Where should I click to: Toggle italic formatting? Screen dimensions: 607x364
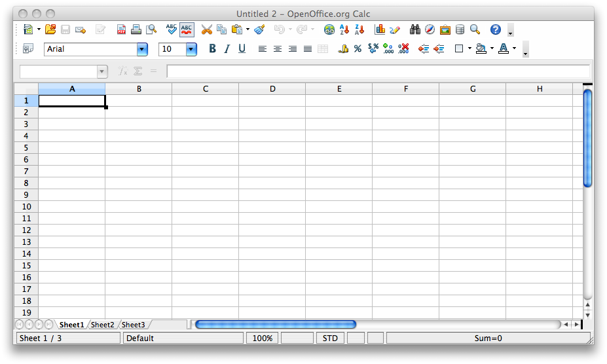pyautogui.click(x=227, y=48)
